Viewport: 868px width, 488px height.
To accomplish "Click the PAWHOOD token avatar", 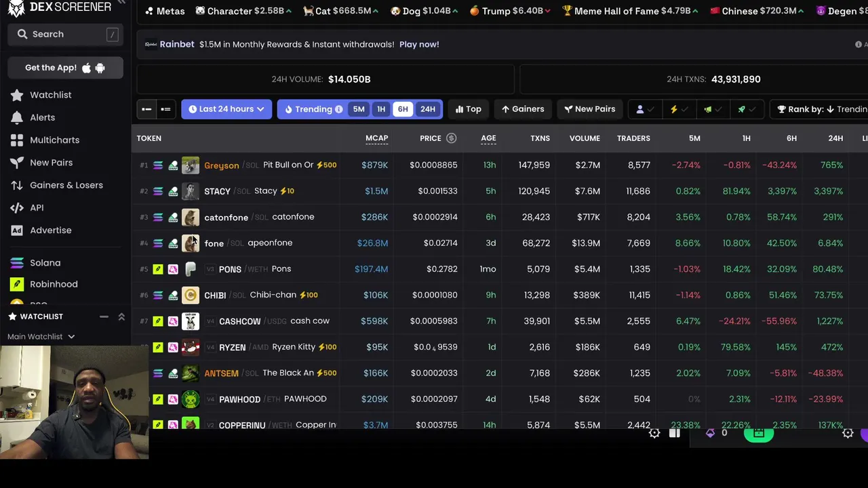I will [x=191, y=399].
